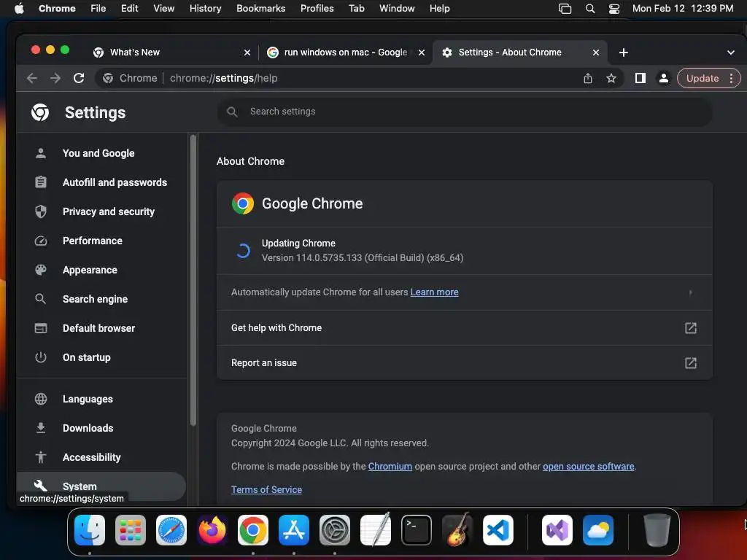
Task: Switch to run windows on mac tab
Action: pos(345,52)
